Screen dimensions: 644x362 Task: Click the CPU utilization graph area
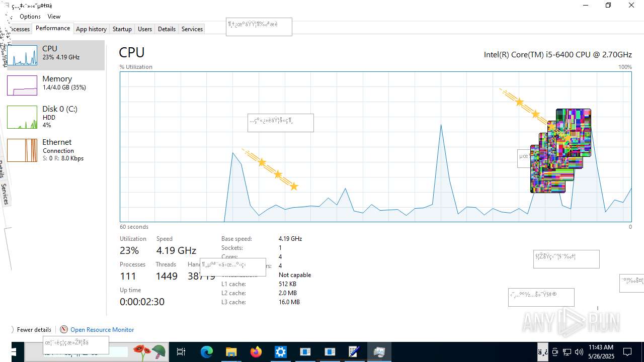pos(375,146)
